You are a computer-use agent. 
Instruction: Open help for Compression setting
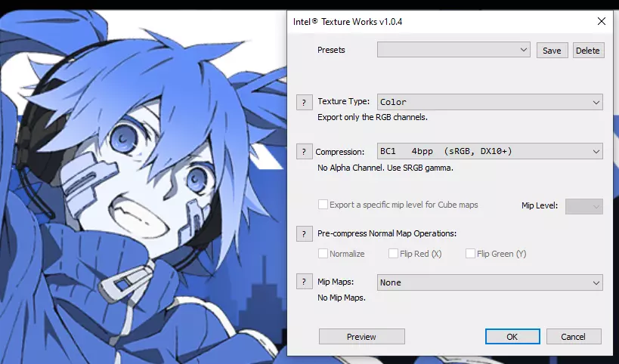pyautogui.click(x=305, y=152)
